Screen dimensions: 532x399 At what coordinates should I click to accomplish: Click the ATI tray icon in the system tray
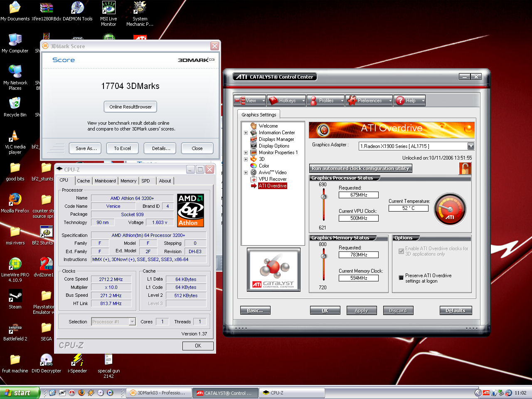(x=486, y=393)
